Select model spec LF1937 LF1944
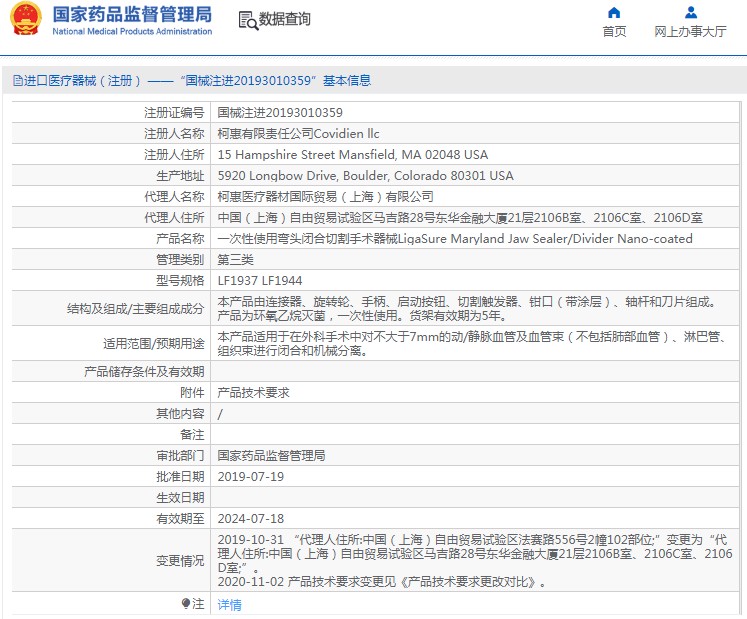The width and height of the screenshot is (747, 619). click(x=260, y=280)
